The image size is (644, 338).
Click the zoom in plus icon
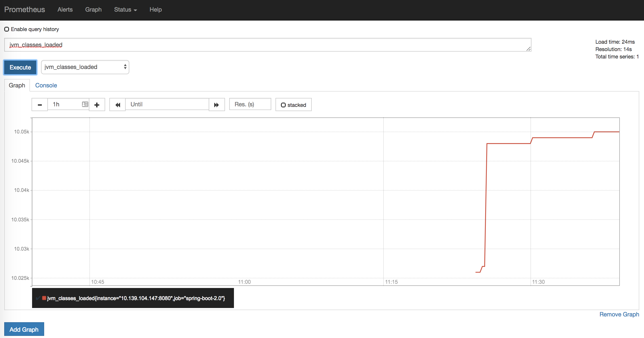click(x=97, y=105)
